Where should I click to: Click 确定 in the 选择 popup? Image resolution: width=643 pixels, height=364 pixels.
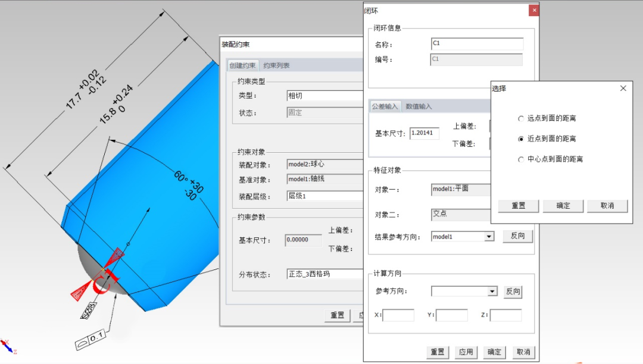pos(563,206)
